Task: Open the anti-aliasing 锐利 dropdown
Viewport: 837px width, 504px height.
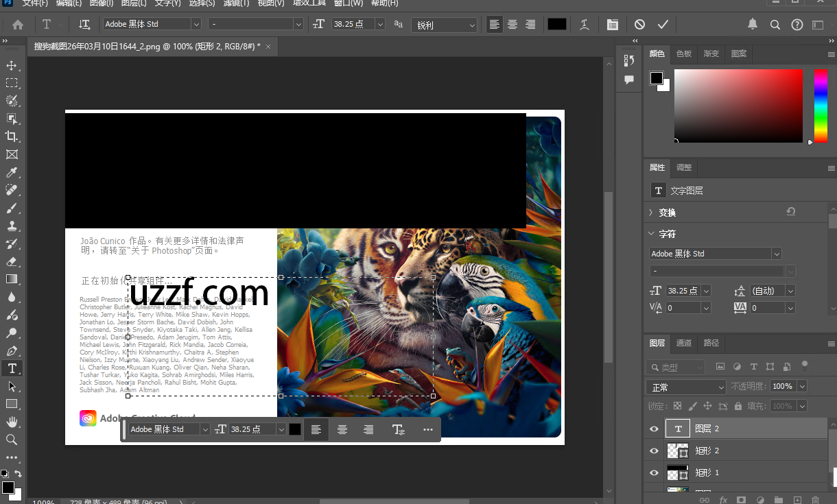Action: 444,24
